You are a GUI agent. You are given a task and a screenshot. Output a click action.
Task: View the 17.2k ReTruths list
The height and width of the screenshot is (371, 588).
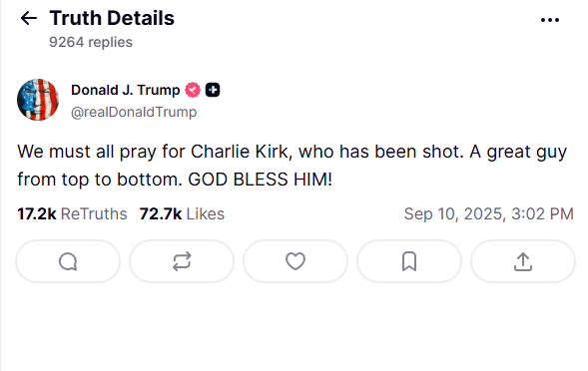click(72, 214)
